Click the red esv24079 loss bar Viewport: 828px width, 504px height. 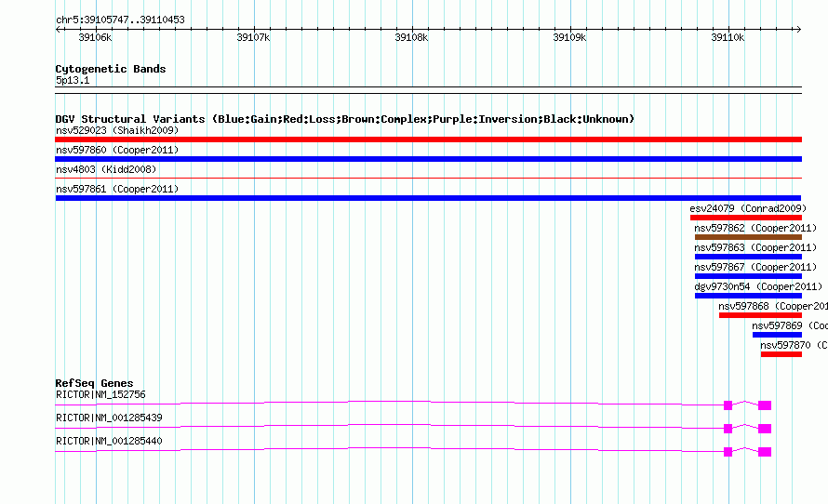click(x=745, y=218)
